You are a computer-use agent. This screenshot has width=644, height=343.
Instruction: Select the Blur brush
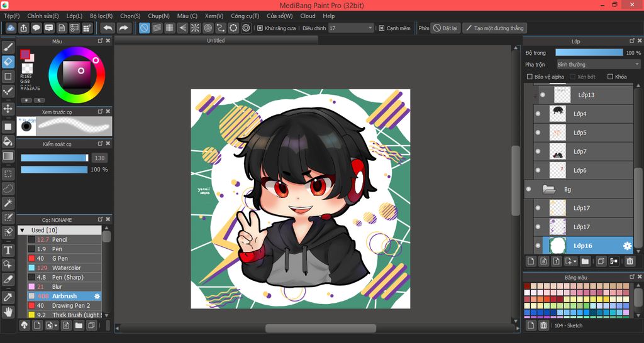pyautogui.click(x=64, y=286)
